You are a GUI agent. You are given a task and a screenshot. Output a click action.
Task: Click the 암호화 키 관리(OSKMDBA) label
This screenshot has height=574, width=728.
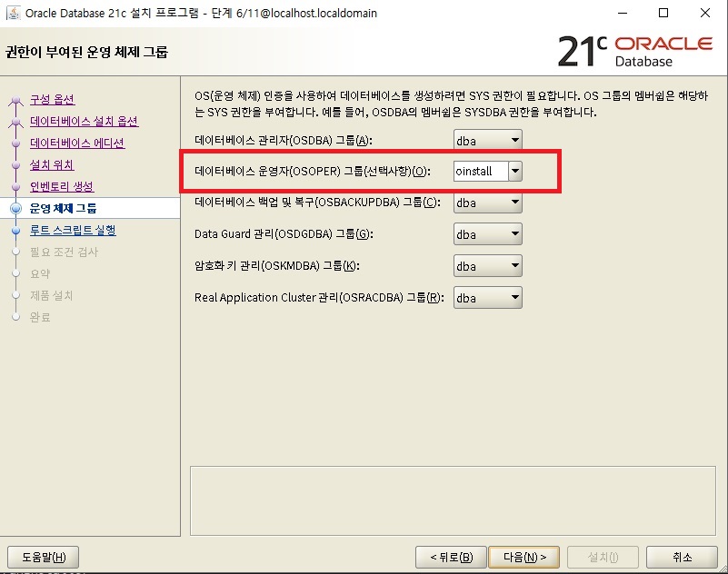(277, 266)
